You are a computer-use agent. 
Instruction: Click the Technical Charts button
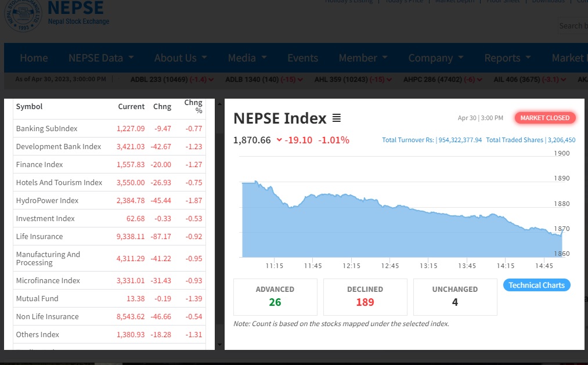(x=536, y=285)
